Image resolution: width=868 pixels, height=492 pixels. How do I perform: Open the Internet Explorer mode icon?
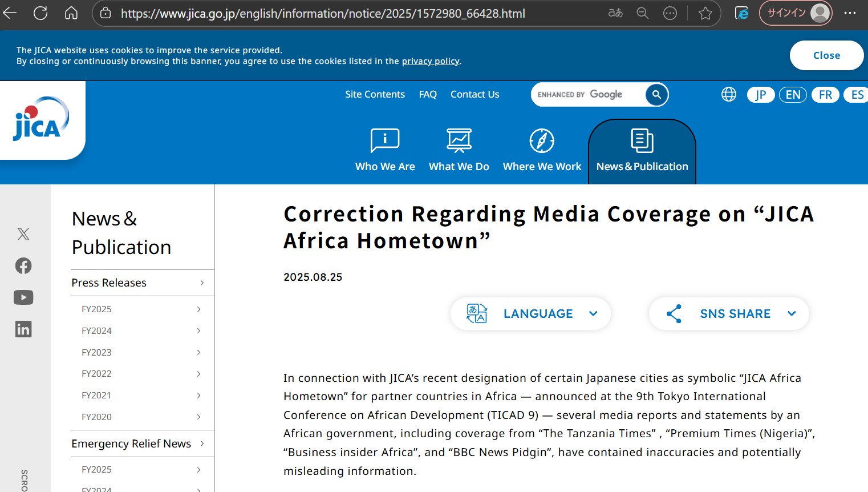[741, 13]
